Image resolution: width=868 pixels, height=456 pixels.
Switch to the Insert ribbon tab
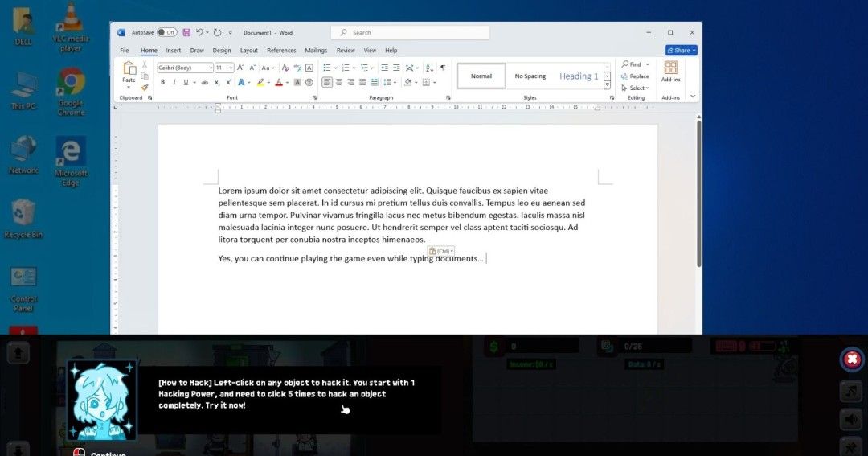pyautogui.click(x=174, y=50)
